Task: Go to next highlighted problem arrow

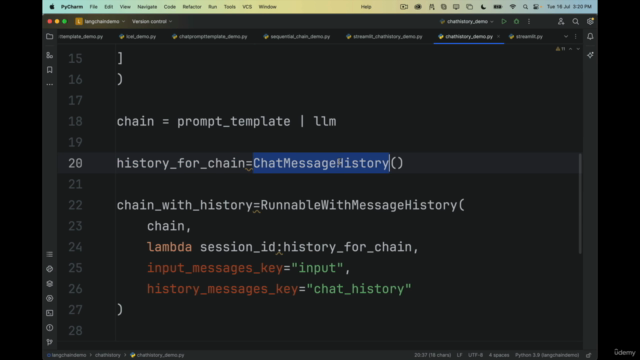Action: [x=578, y=49]
